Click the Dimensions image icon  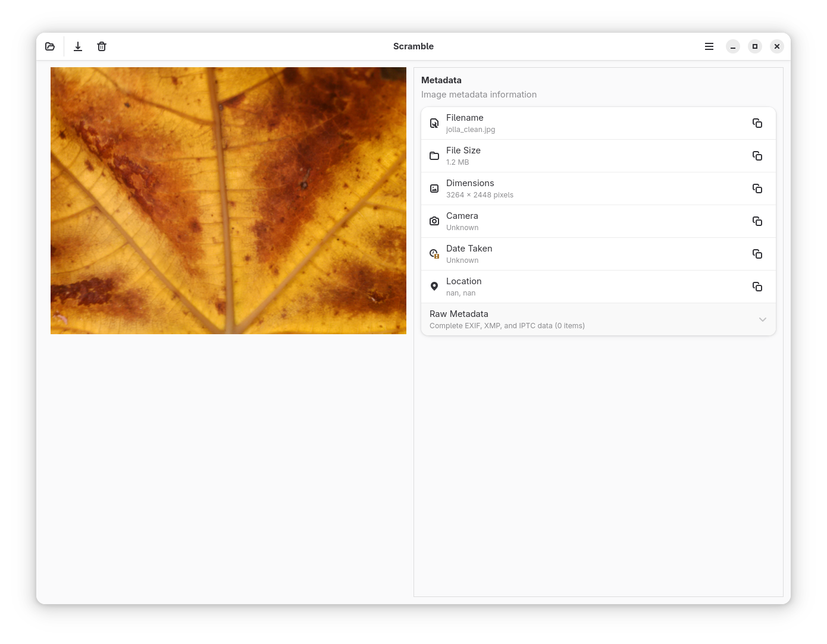(x=434, y=189)
